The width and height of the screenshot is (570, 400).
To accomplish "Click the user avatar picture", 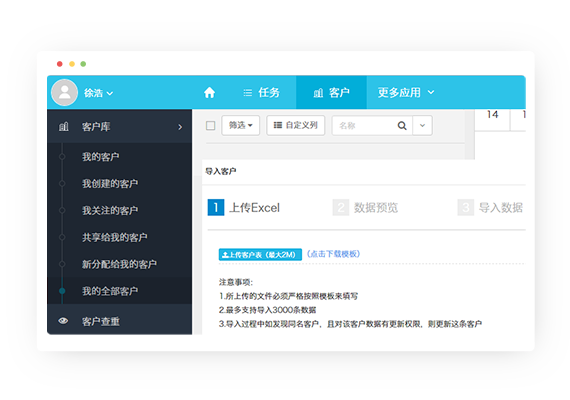I will coord(65,92).
